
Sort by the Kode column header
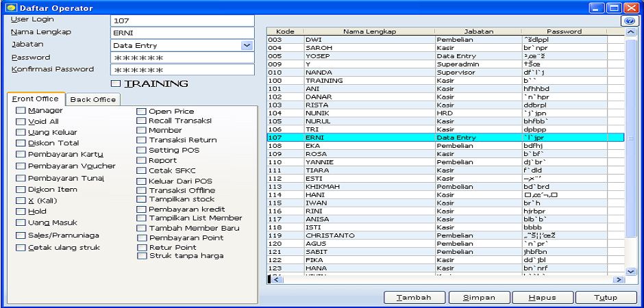pyautogui.click(x=285, y=31)
